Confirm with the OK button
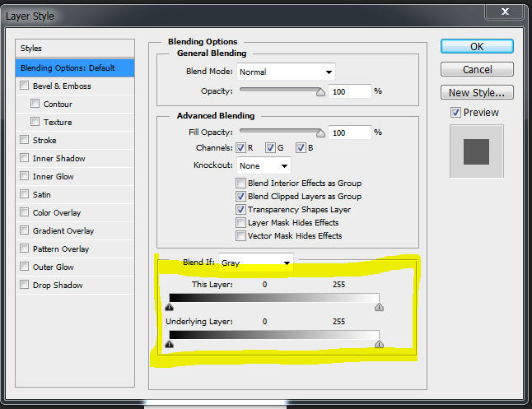This screenshot has height=409, width=532. [x=477, y=46]
